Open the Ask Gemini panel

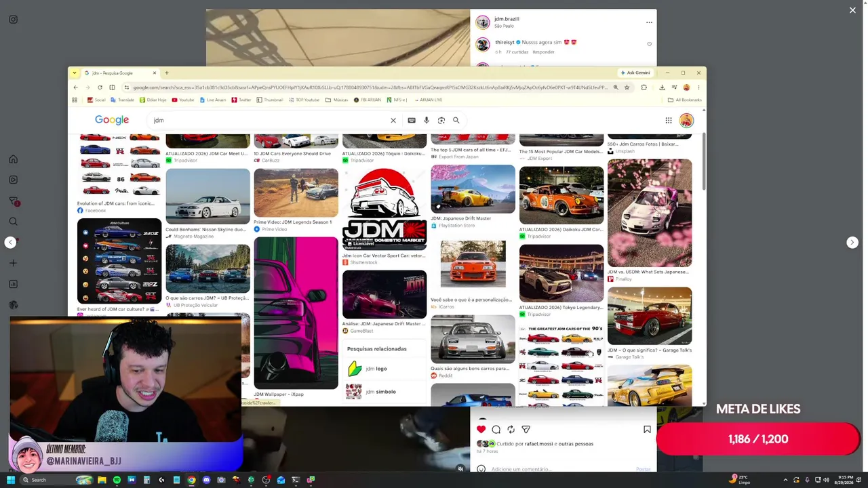[x=635, y=73]
